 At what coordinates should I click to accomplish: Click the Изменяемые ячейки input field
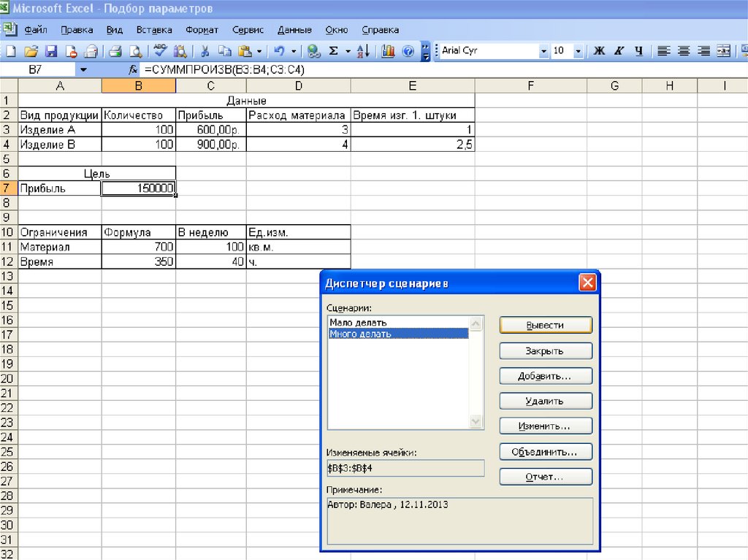(405, 467)
